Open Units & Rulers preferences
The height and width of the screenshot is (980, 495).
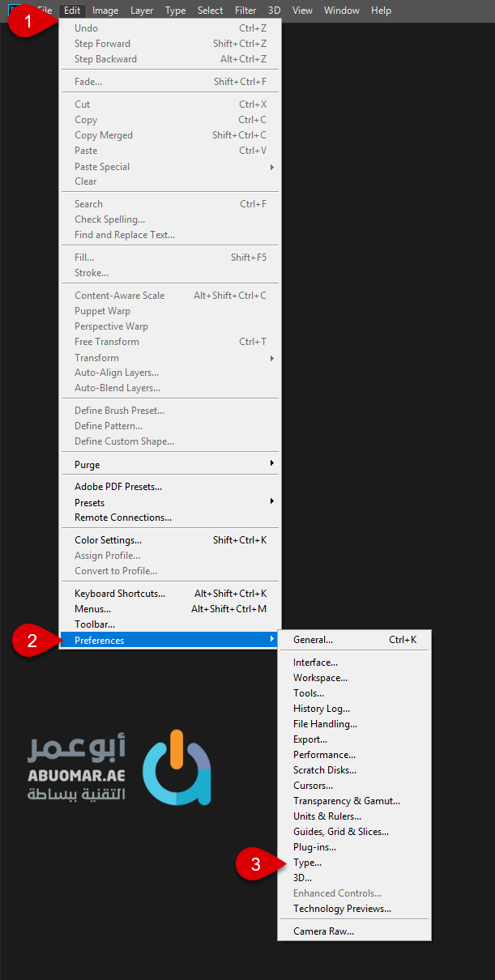click(x=326, y=816)
